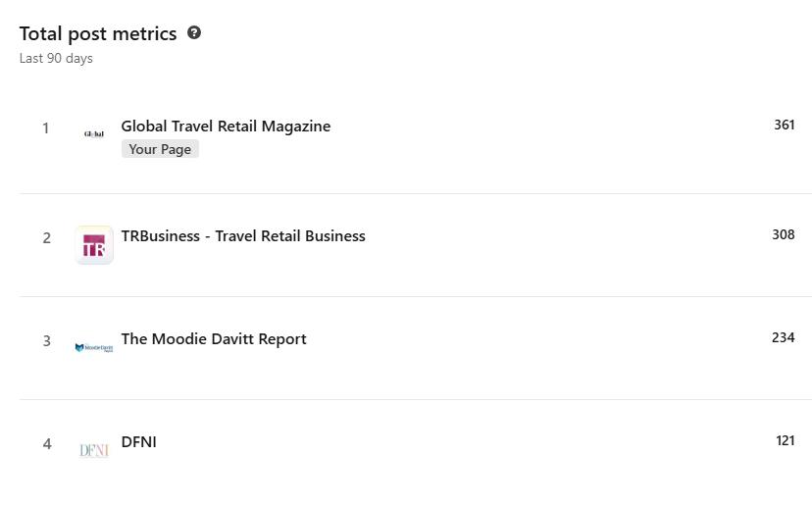This screenshot has height=507, width=812.
Task: Click the DFNI logo icon
Action: click(x=94, y=450)
